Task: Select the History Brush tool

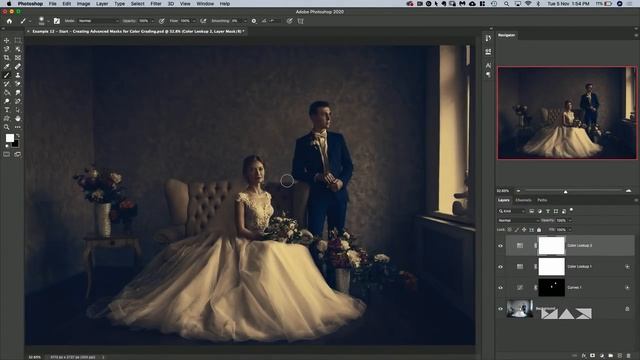Action: 7,84
